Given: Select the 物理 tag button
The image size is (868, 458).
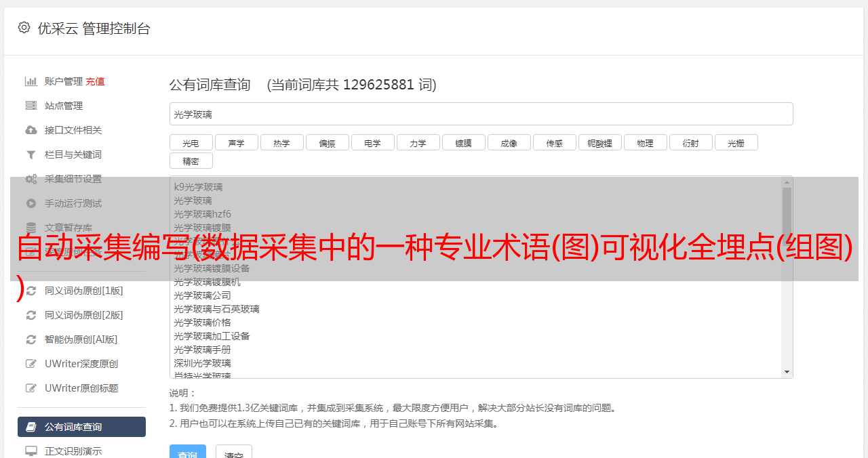Looking at the screenshot, I should pos(645,142).
